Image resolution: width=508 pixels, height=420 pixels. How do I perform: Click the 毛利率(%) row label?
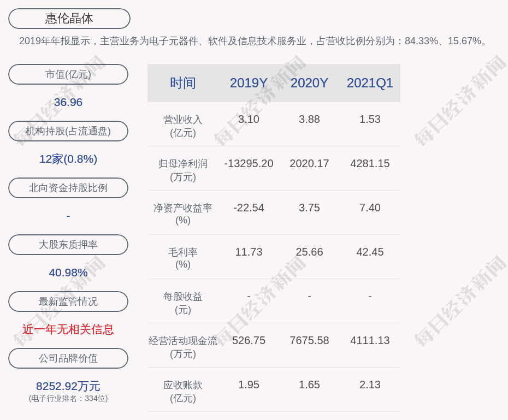[x=183, y=258]
